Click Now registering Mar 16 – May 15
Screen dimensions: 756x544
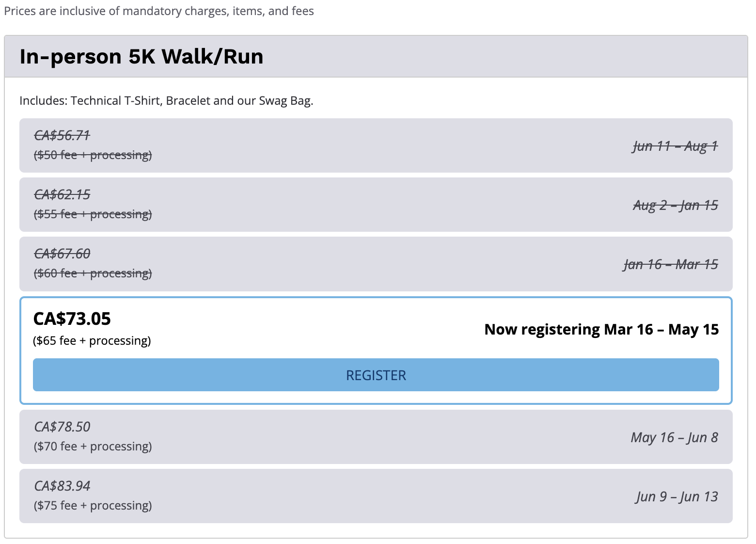pos(601,329)
